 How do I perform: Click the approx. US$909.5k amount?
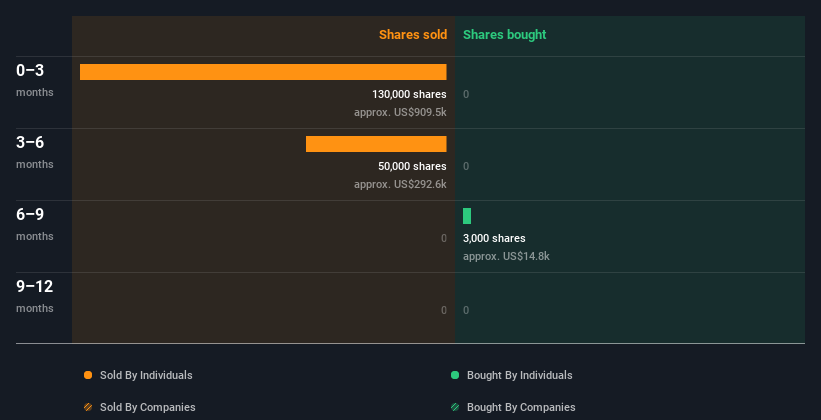pyautogui.click(x=400, y=112)
